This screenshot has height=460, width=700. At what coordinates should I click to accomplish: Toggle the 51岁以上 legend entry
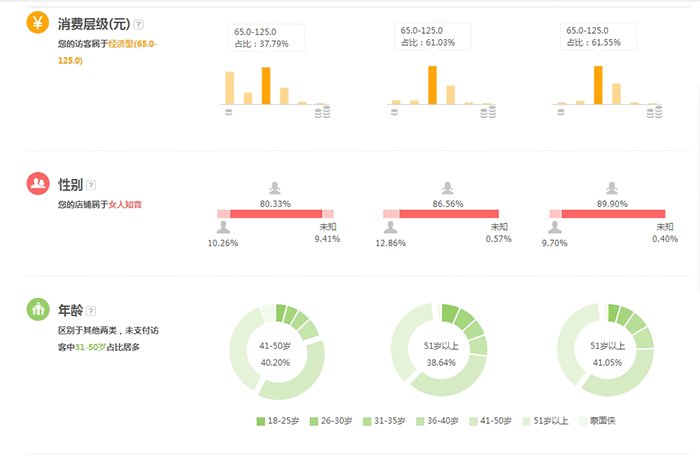[x=546, y=421]
